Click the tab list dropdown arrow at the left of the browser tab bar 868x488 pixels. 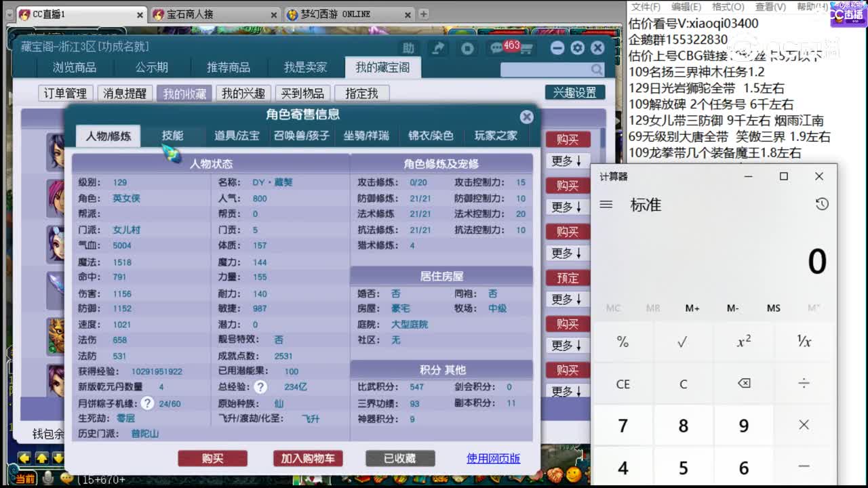coord(10,14)
